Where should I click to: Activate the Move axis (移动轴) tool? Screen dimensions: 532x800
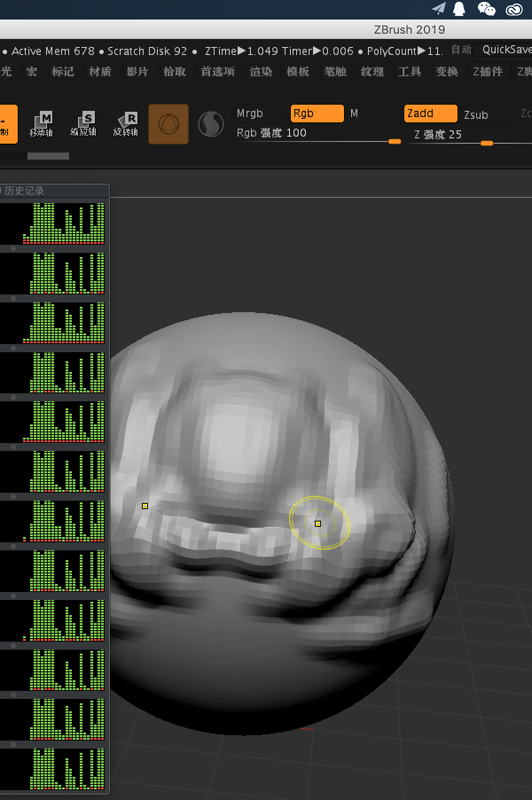pos(41,124)
